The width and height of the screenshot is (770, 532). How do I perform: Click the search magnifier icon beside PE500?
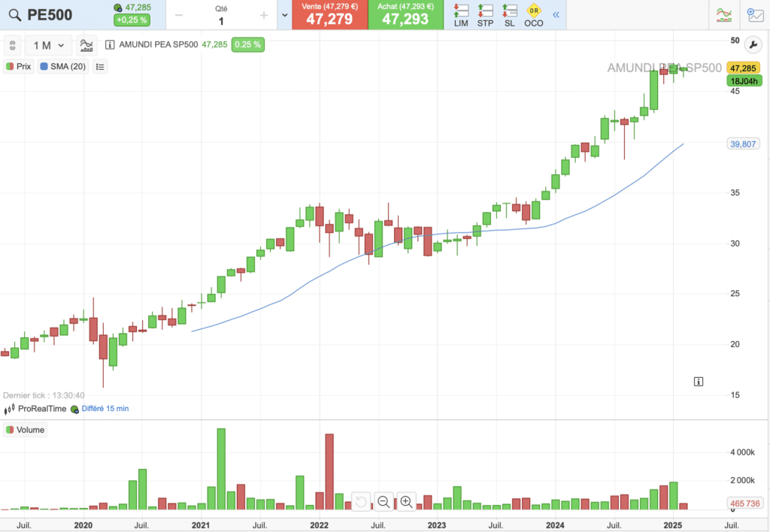[x=15, y=15]
